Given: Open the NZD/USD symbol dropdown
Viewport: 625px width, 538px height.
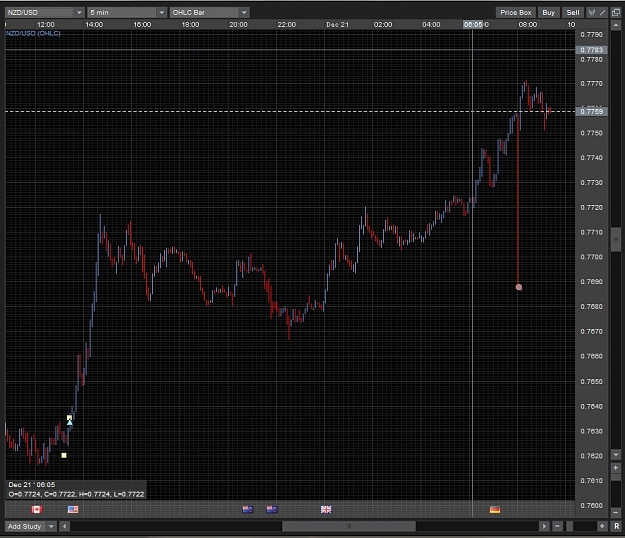Looking at the screenshot, I should (x=45, y=12).
